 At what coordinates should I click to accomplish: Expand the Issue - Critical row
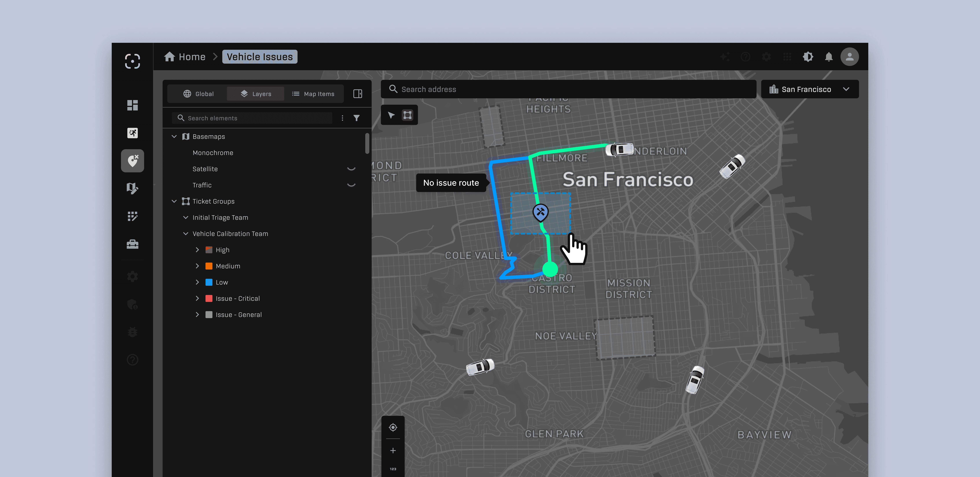tap(197, 298)
